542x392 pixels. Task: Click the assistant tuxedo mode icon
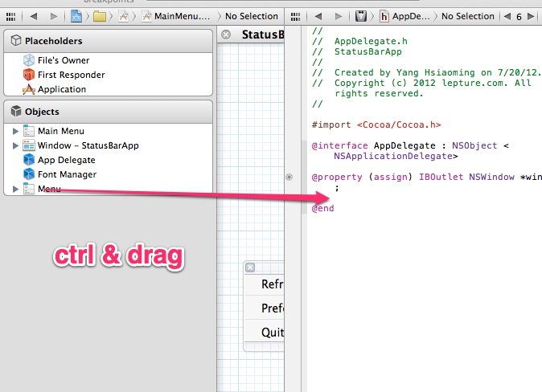point(361,16)
